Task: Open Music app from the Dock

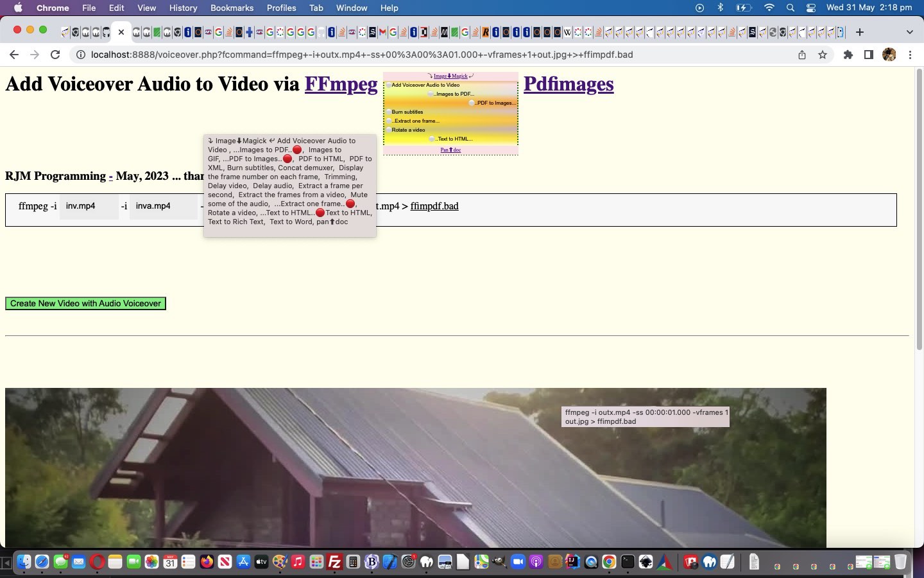Action: [x=298, y=562]
